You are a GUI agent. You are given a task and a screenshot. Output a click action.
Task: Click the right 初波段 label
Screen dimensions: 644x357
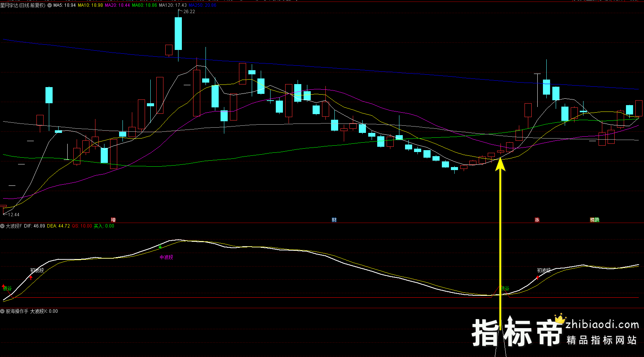(x=544, y=270)
